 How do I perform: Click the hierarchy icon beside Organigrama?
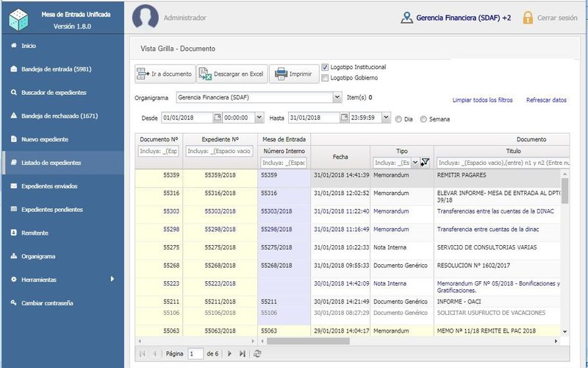tap(14, 256)
